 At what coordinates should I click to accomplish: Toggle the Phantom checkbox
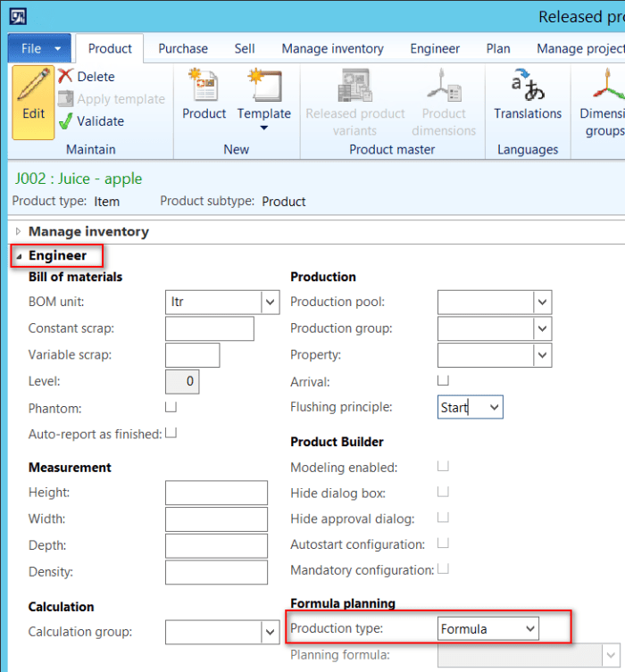[171, 407]
